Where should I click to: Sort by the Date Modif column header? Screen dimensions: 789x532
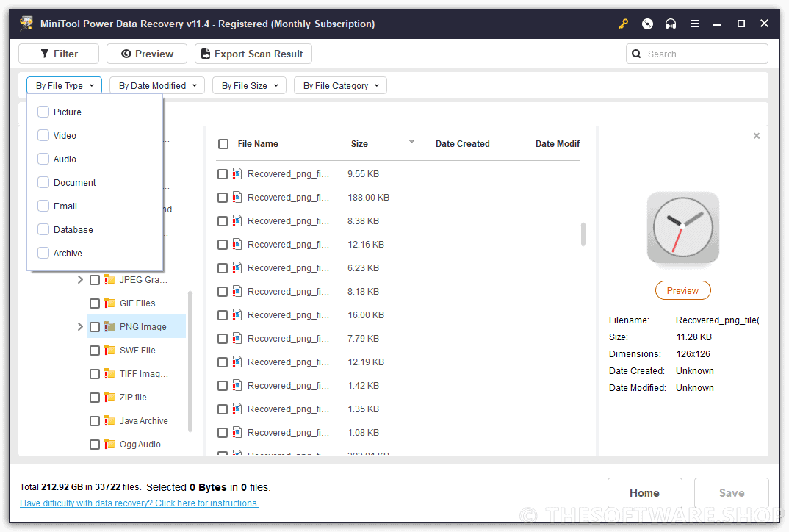point(558,144)
